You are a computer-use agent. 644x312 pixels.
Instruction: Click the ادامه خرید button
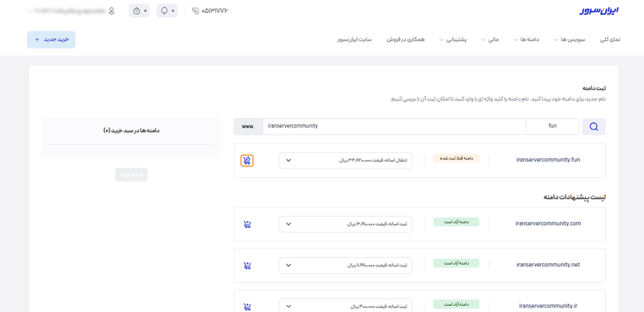[x=131, y=174]
